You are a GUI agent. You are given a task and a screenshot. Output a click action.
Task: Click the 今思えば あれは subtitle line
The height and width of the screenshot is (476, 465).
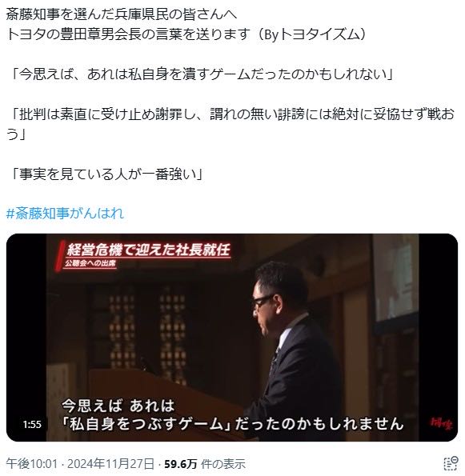pyautogui.click(x=118, y=406)
